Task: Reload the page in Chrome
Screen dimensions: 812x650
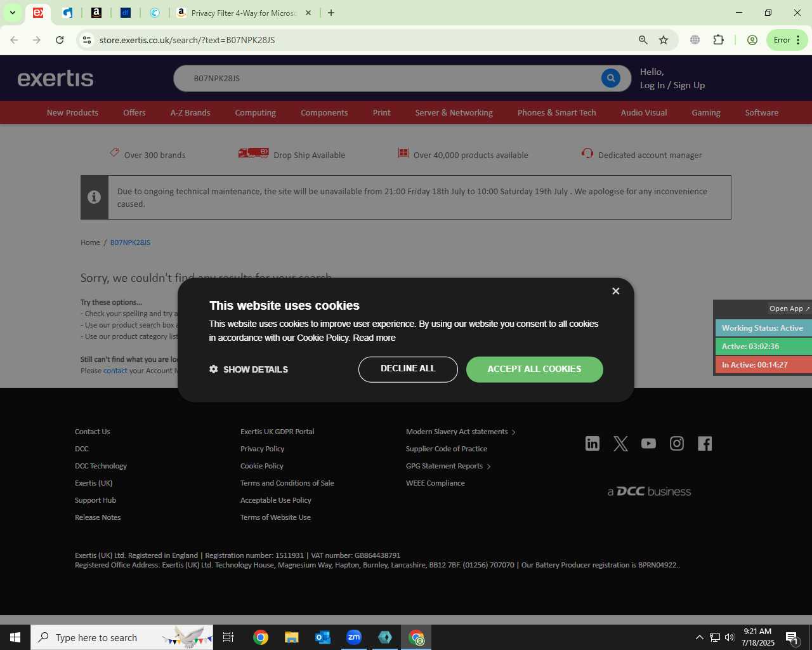Action: pos(60,40)
